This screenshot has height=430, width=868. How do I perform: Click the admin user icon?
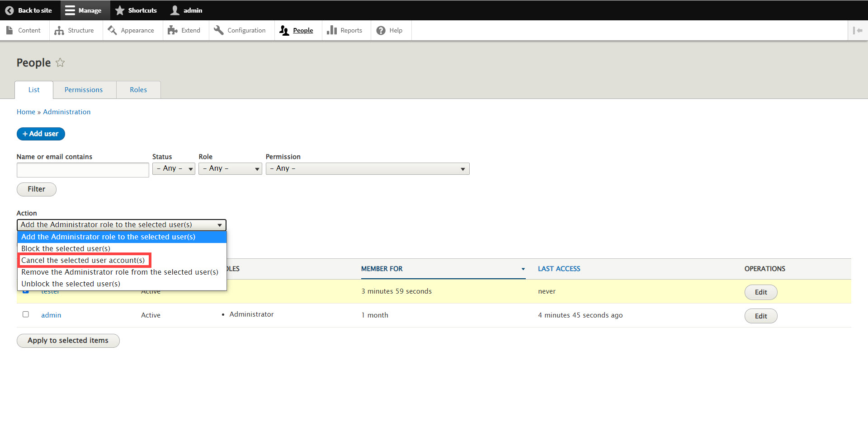(x=175, y=10)
